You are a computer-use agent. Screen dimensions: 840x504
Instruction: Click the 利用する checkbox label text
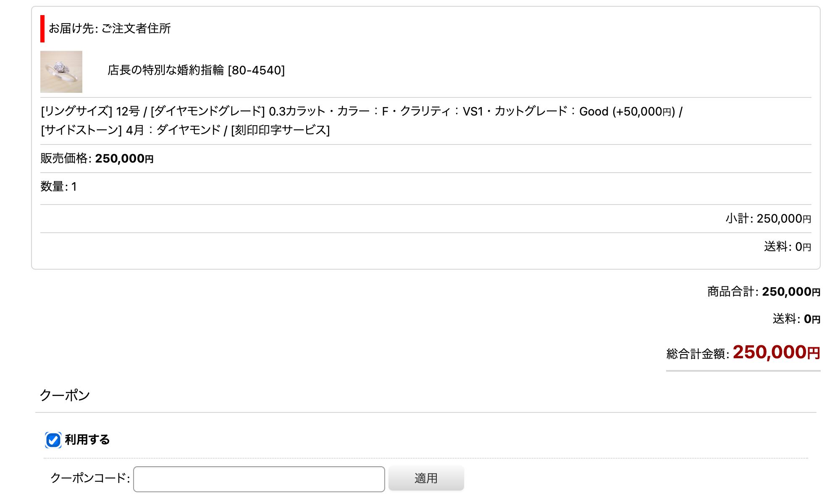(x=87, y=440)
